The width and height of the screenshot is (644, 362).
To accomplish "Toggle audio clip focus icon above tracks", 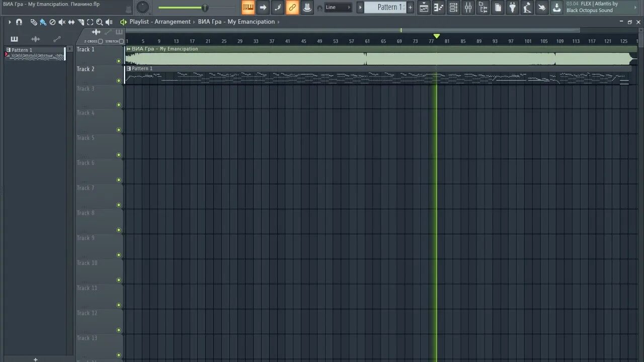I will pos(96,32).
